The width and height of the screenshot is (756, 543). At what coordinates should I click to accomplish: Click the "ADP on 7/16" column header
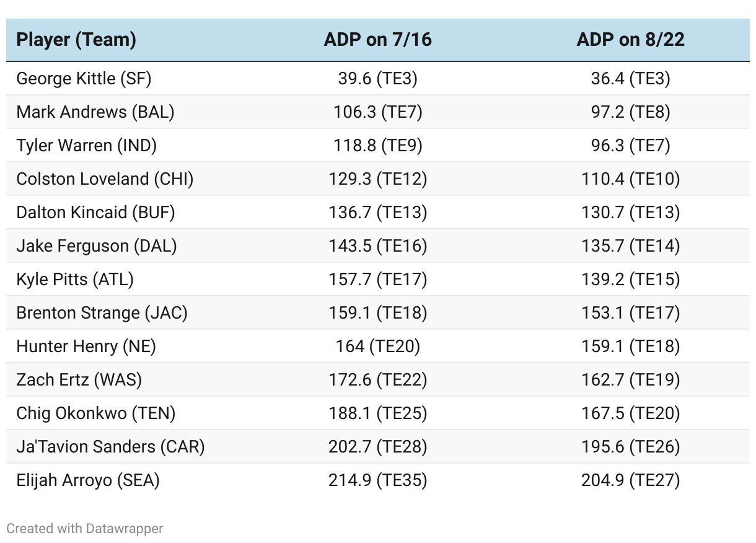[377, 40]
